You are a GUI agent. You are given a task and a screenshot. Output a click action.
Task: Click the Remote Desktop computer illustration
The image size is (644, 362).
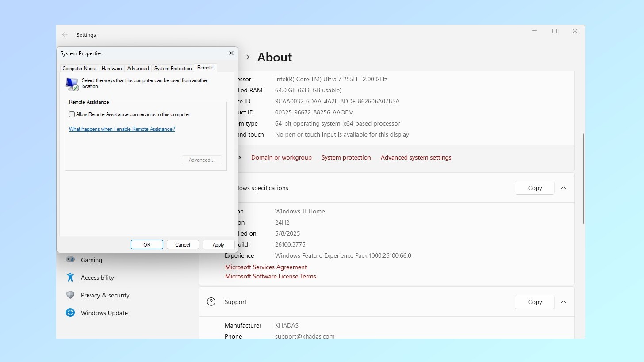(x=72, y=84)
